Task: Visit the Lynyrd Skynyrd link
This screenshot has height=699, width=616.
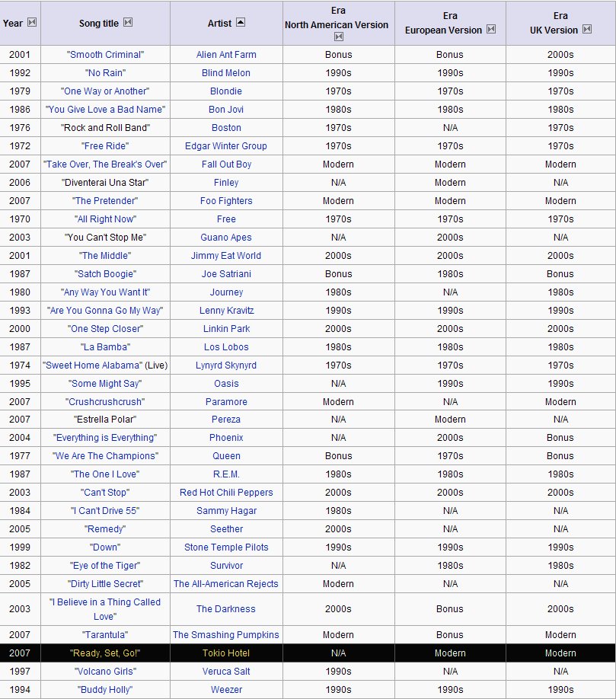Action: click(226, 365)
